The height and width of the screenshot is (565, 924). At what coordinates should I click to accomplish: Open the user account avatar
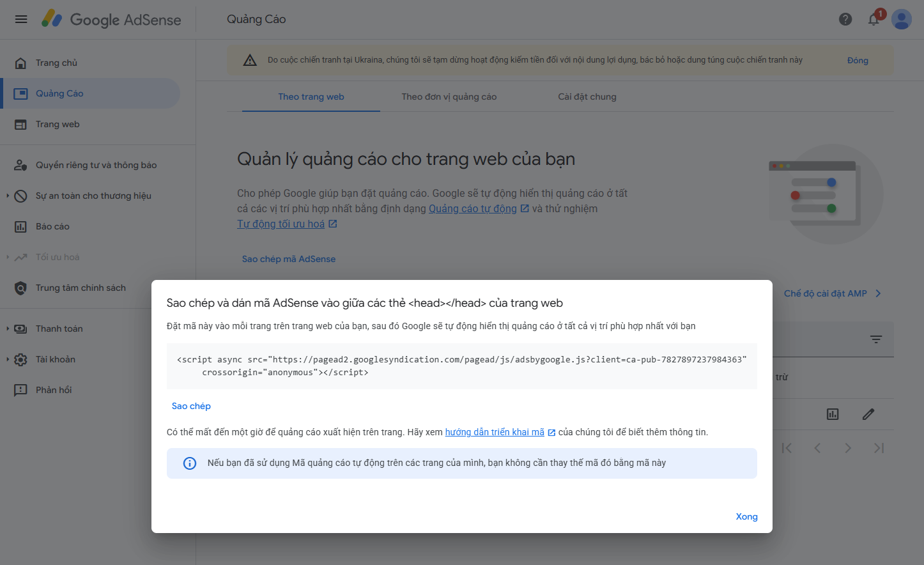click(902, 19)
